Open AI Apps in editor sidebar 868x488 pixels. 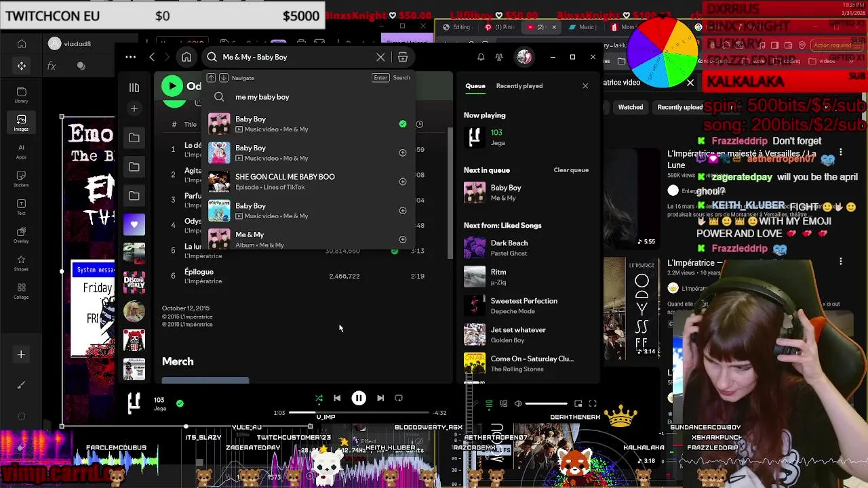coord(21,151)
